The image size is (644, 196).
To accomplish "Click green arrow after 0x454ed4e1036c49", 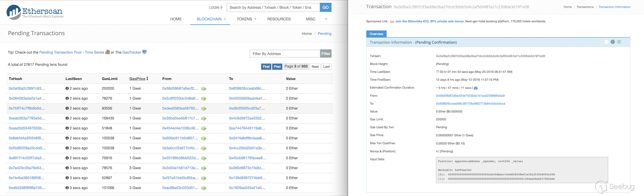I will click(204, 129).
